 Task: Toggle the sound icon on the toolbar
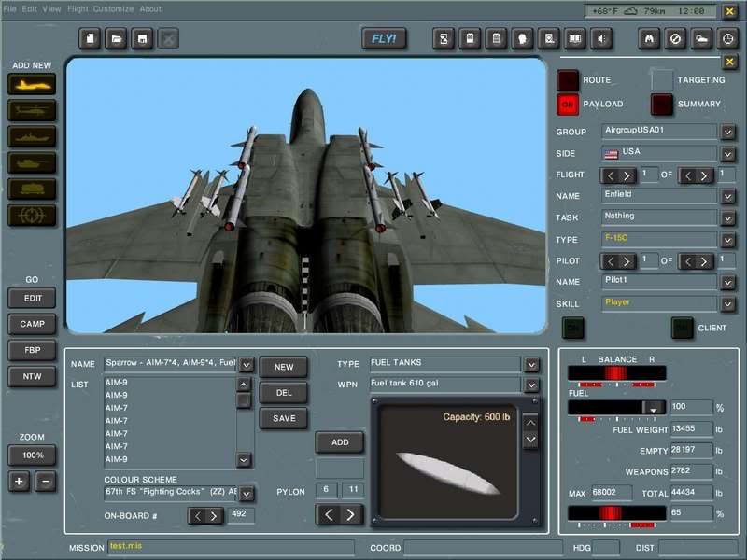602,37
